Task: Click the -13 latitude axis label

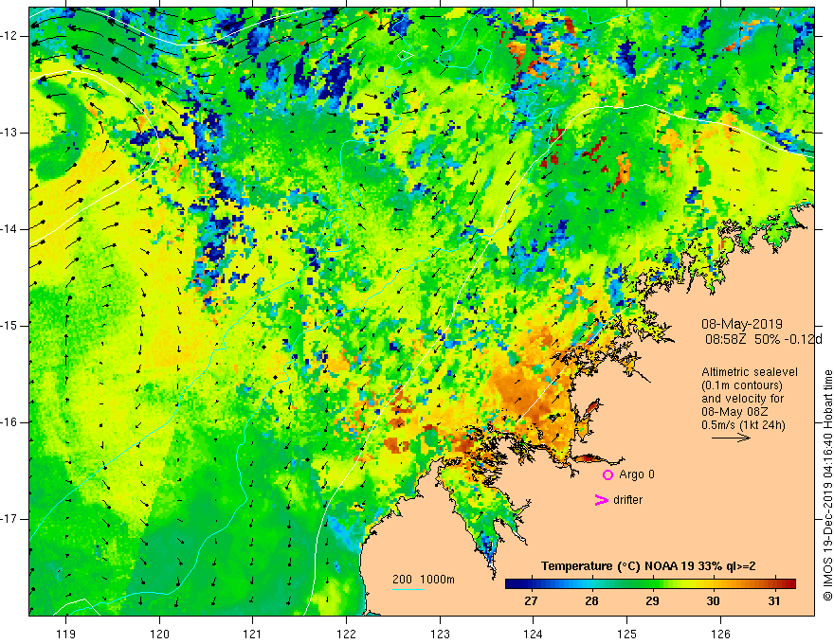Action: coord(10,133)
